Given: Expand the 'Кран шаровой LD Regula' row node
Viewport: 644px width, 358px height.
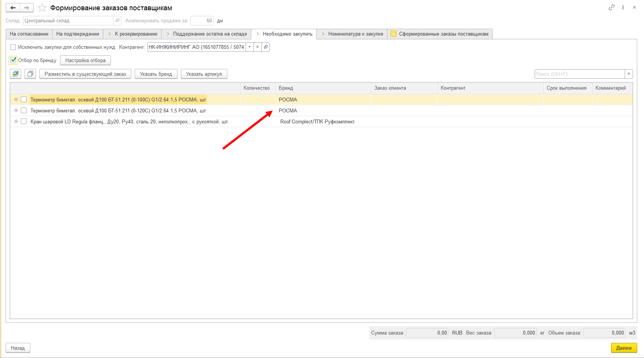Looking at the screenshot, I should [16, 121].
